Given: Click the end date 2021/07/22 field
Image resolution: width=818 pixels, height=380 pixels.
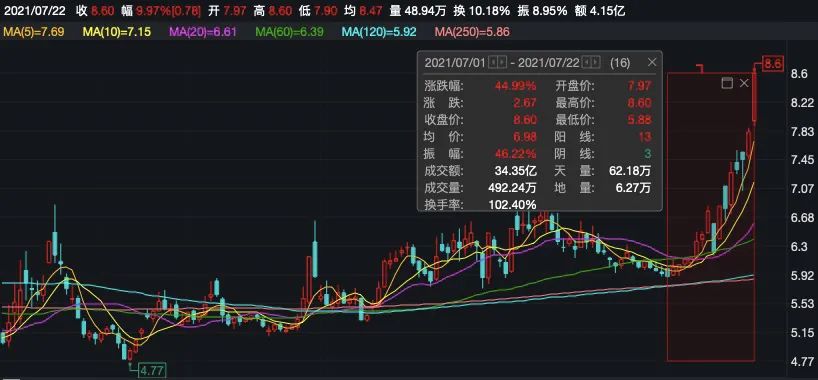Looking at the screenshot, I should pyautogui.click(x=549, y=63).
